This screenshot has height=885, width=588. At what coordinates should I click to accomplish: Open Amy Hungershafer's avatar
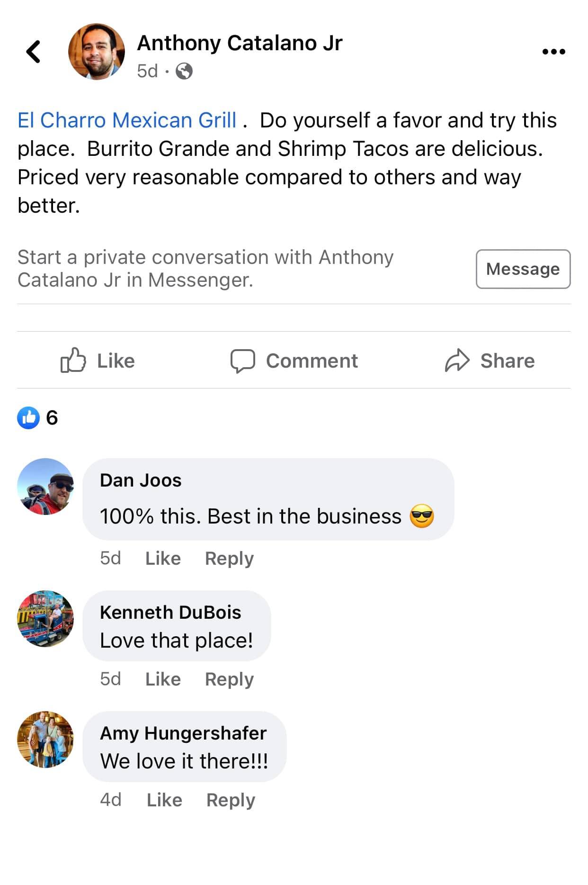click(45, 739)
